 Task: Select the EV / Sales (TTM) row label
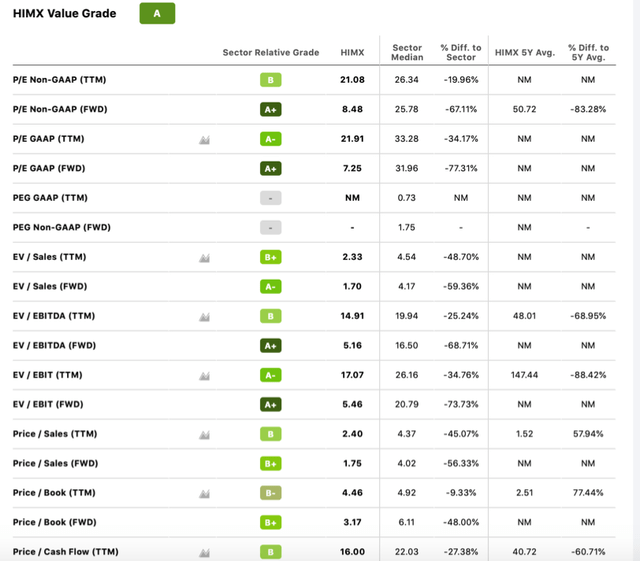coord(49,257)
